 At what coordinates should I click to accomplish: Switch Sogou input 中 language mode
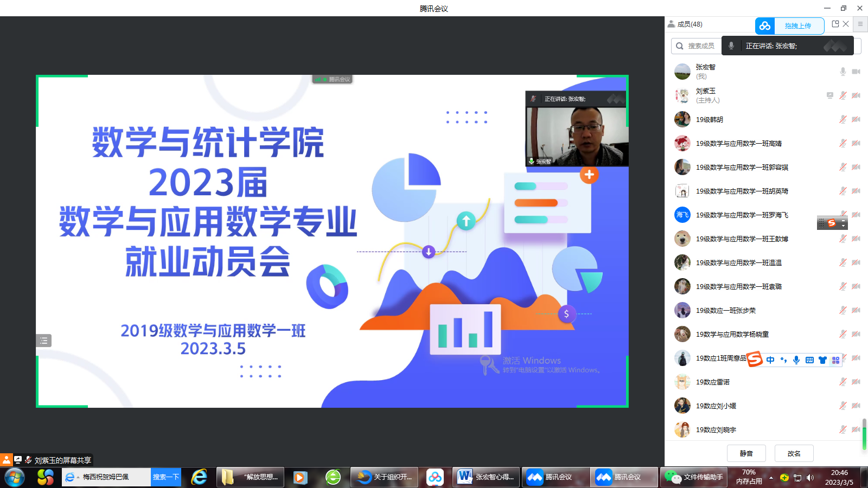pyautogui.click(x=770, y=360)
